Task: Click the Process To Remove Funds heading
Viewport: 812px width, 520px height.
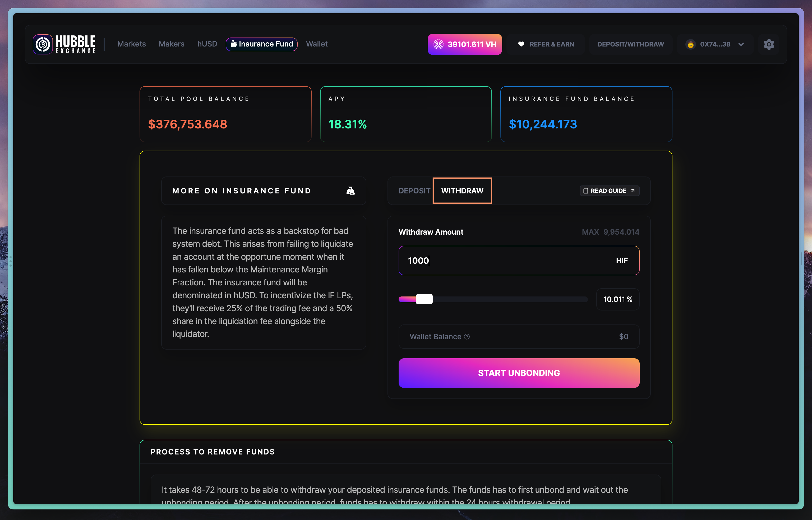Action: [213, 452]
